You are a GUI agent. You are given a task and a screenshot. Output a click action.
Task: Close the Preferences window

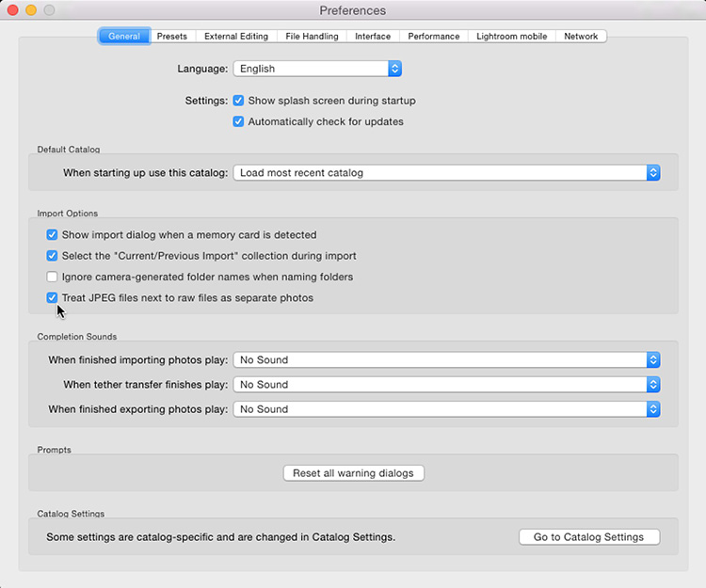pyautogui.click(x=12, y=10)
